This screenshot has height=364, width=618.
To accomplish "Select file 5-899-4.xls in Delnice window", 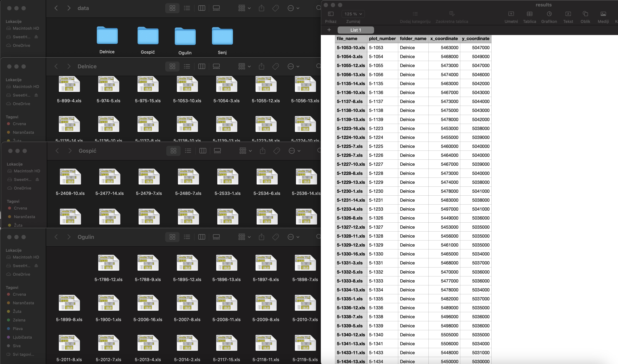I will click(x=69, y=90).
